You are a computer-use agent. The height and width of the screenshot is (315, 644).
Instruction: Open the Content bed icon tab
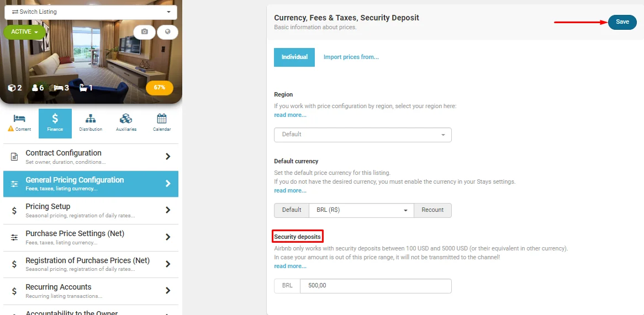(x=20, y=124)
